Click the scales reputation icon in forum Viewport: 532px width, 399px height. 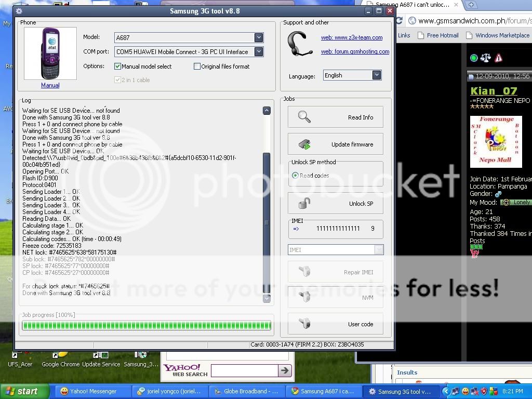click(x=486, y=58)
